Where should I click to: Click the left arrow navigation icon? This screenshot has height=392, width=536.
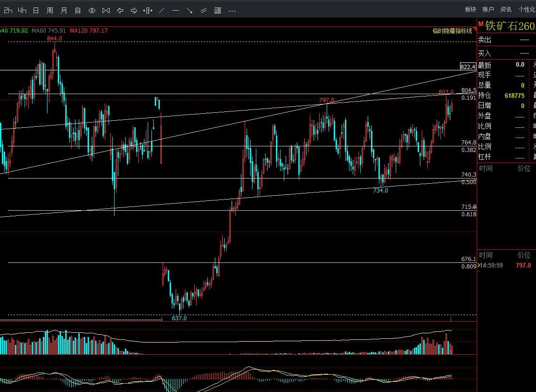pos(120,11)
